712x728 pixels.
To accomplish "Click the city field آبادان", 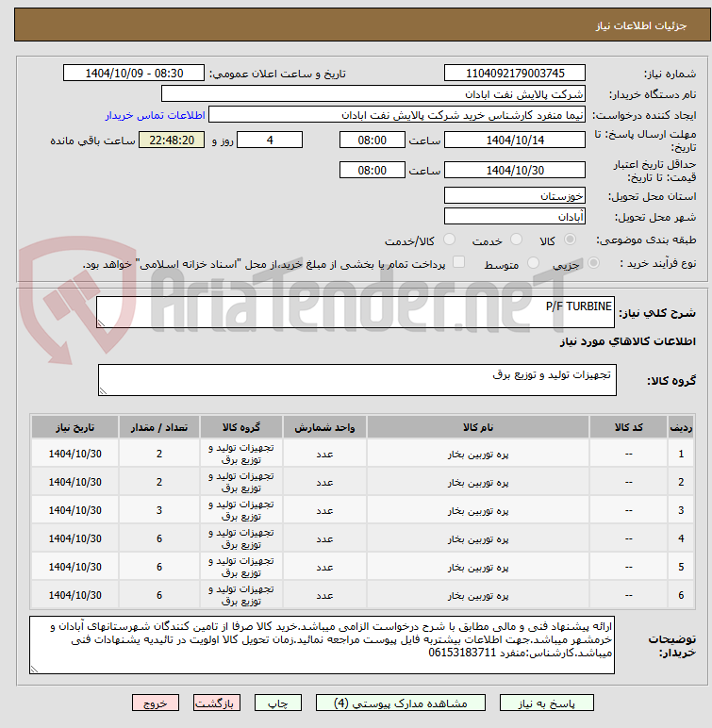I will point(515,216).
